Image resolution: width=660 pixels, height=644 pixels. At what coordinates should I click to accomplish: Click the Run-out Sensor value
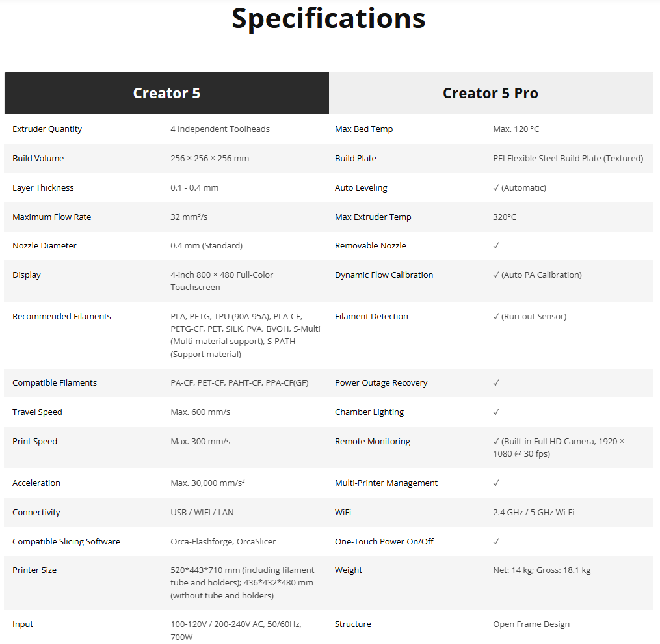(x=529, y=317)
